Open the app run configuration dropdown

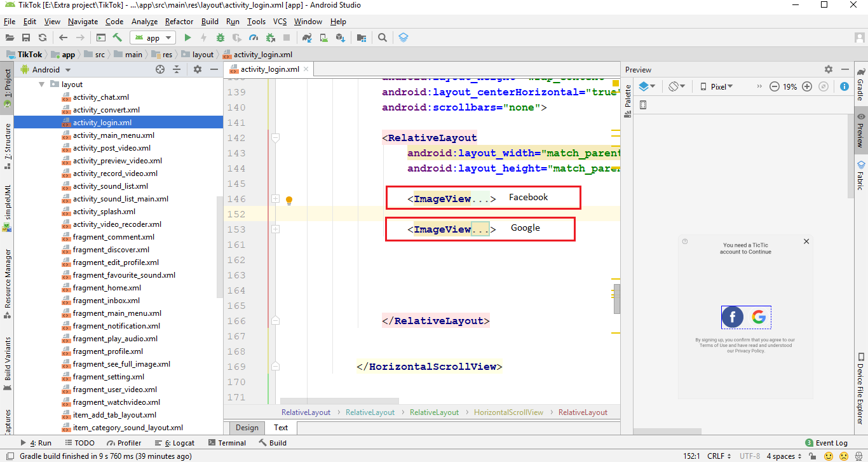153,37
